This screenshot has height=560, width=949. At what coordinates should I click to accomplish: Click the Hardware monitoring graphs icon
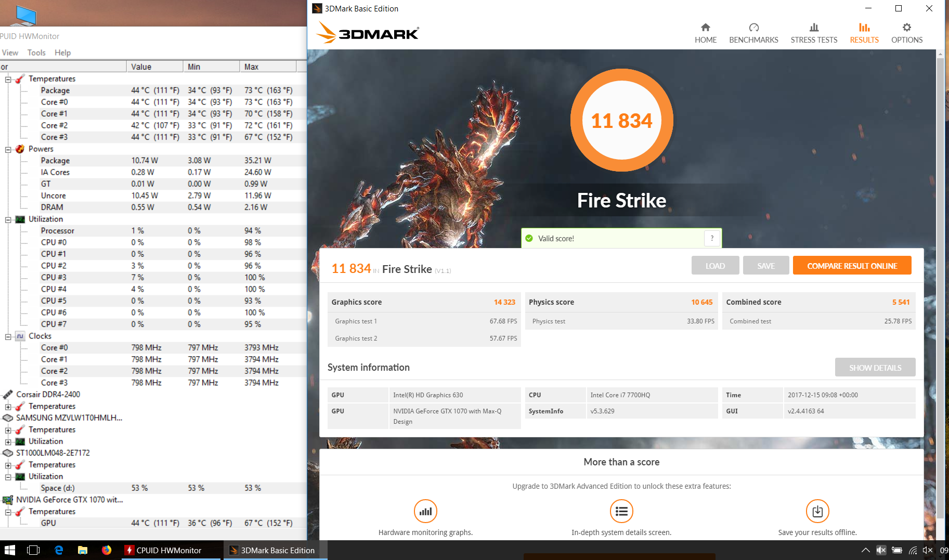click(x=425, y=511)
